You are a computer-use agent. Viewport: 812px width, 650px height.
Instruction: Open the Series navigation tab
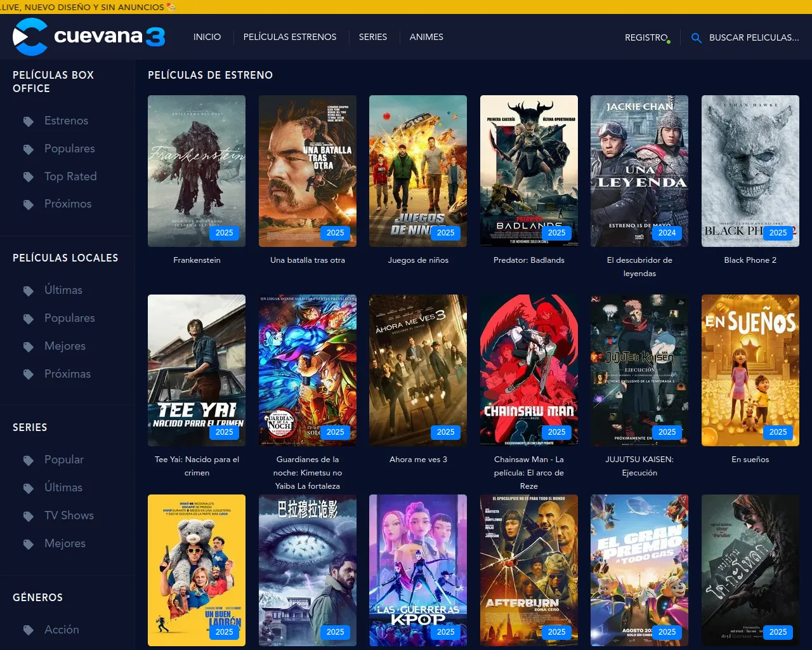pyautogui.click(x=373, y=37)
